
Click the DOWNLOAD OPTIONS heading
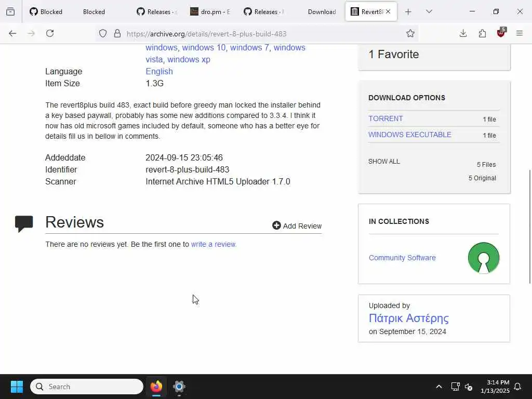[407, 98]
